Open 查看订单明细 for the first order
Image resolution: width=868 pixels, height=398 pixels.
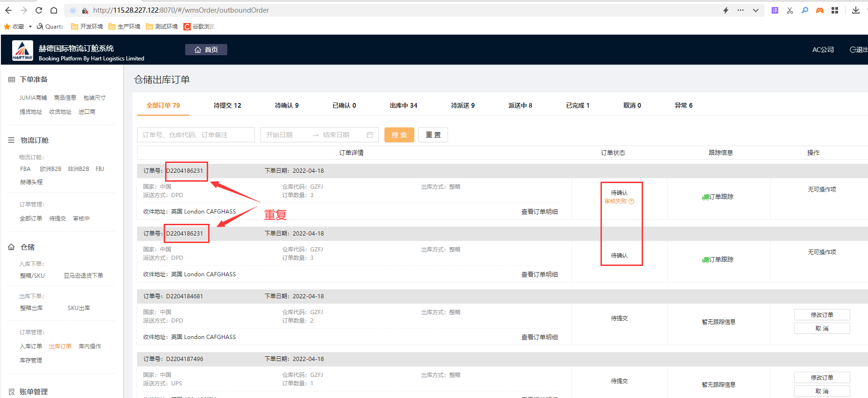(539, 212)
